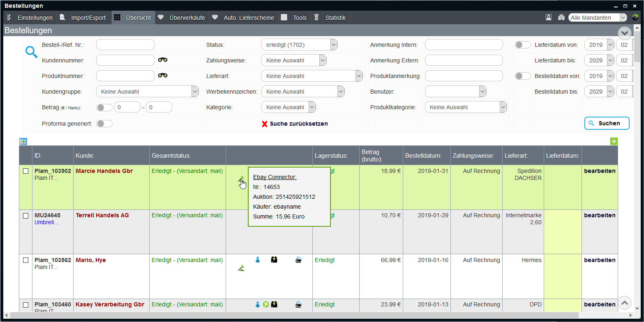Open the Alle Mandanten dropdown
The height and width of the screenshot is (322, 644).
tap(598, 18)
